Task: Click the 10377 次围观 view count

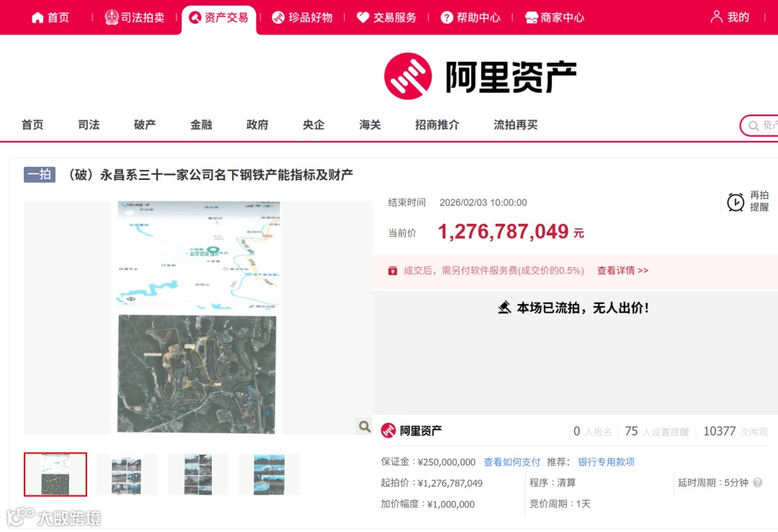Action: pyautogui.click(x=735, y=432)
